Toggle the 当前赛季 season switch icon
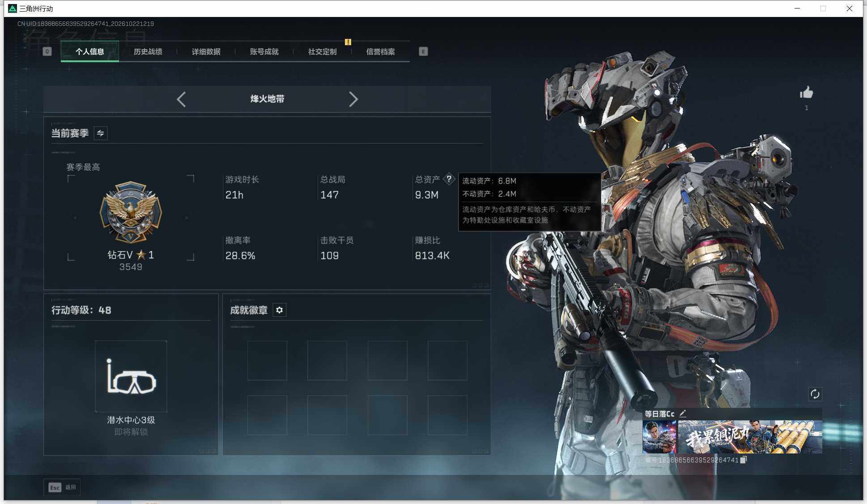 coord(100,133)
